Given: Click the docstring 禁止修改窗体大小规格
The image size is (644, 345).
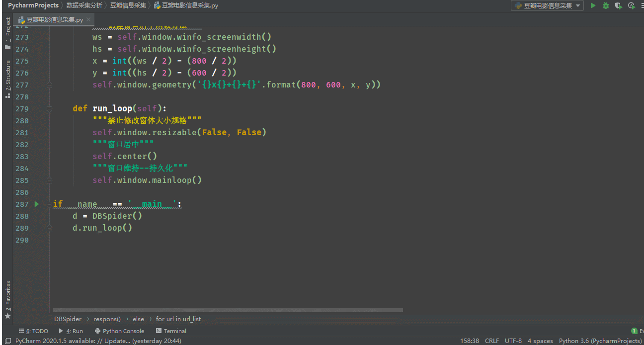Looking at the screenshot, I should pyautogui.click(x=147, y=120).
